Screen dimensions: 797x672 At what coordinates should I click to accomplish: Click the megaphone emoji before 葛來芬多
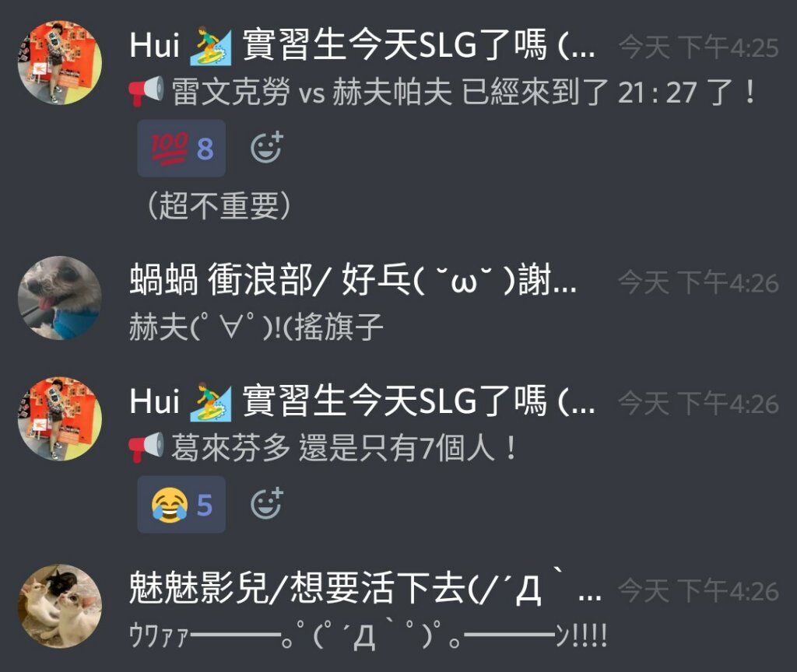click(x=146, y=447)
